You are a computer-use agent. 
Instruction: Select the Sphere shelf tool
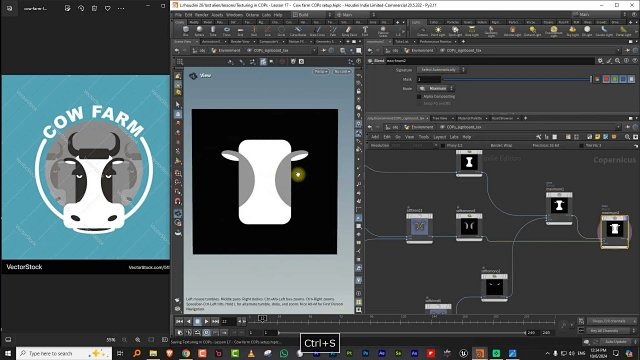point(199,31)
